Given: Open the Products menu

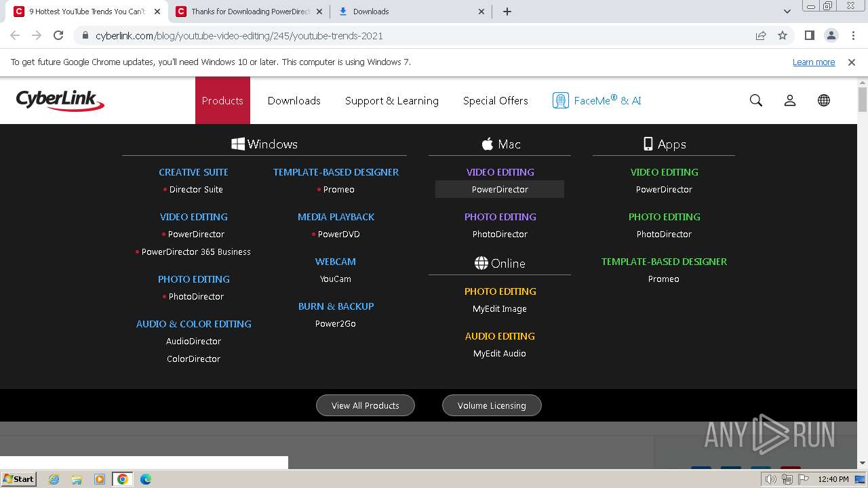Looking at the screenshot, I should (222, 100).
